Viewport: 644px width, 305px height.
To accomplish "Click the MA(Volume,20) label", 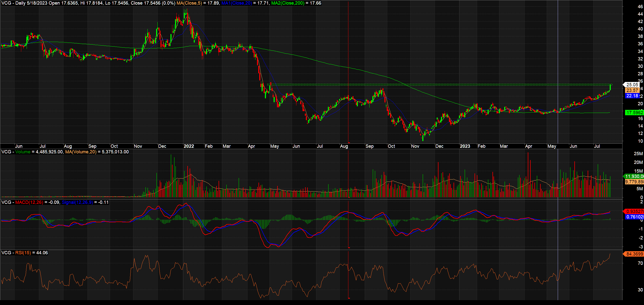I will point(81,152).
